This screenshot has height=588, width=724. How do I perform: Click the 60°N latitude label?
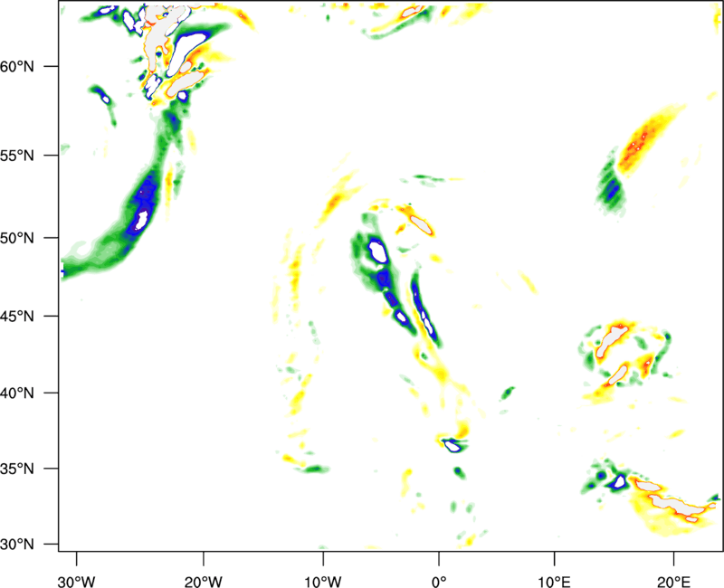(x=17, y=66)
